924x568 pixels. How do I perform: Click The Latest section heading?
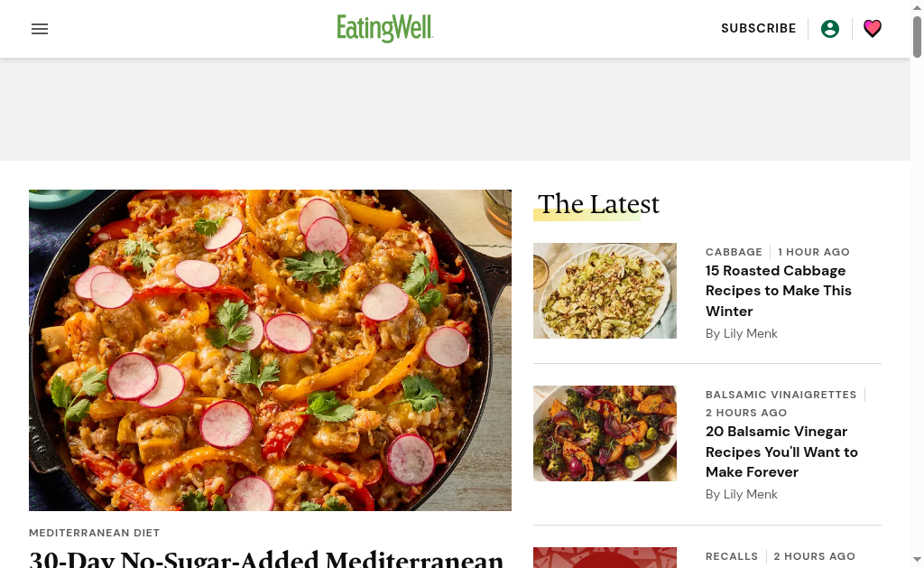point(598,204)
